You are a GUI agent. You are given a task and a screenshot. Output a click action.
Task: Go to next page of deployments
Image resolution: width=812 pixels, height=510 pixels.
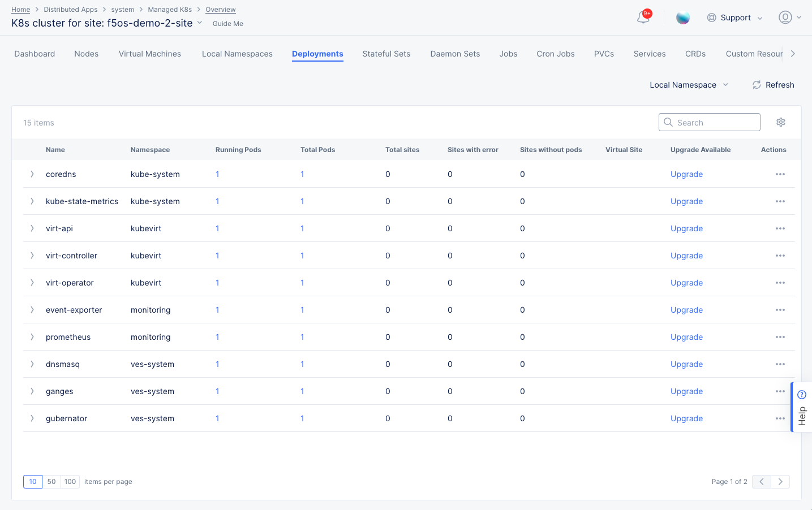pyautogui.click(x=780, y=481)
